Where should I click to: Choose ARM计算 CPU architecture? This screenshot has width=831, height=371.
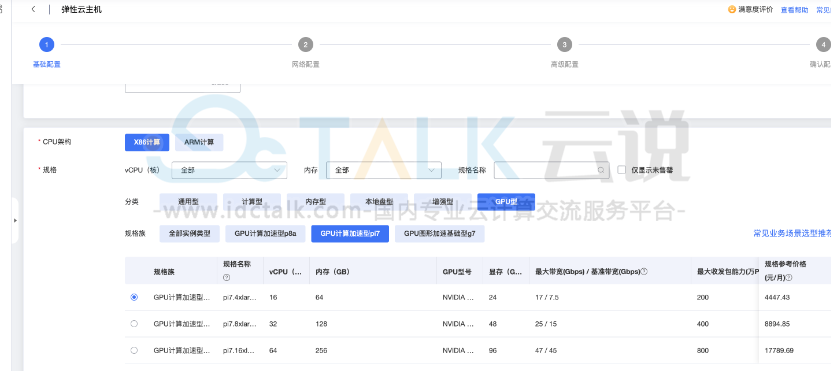(199, 143)
